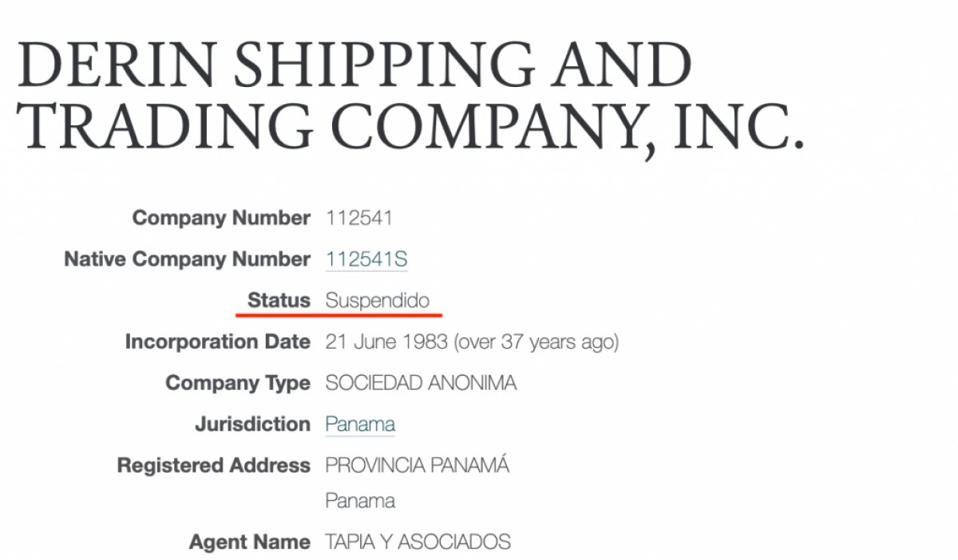Click the "over 37 years ago" text
Image resolution: width=958 pixels, height=560 pixels.
[x=536, y=342]
